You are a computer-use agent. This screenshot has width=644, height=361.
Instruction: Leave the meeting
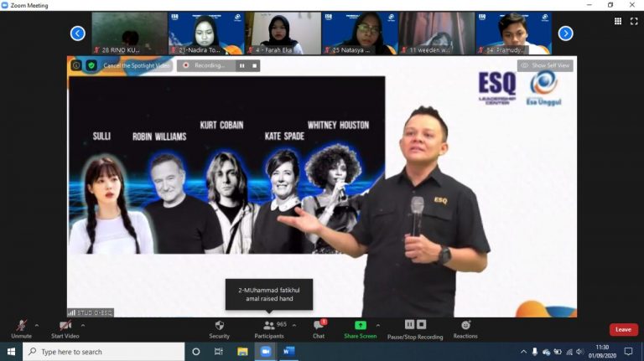click(x=623, y=329)
